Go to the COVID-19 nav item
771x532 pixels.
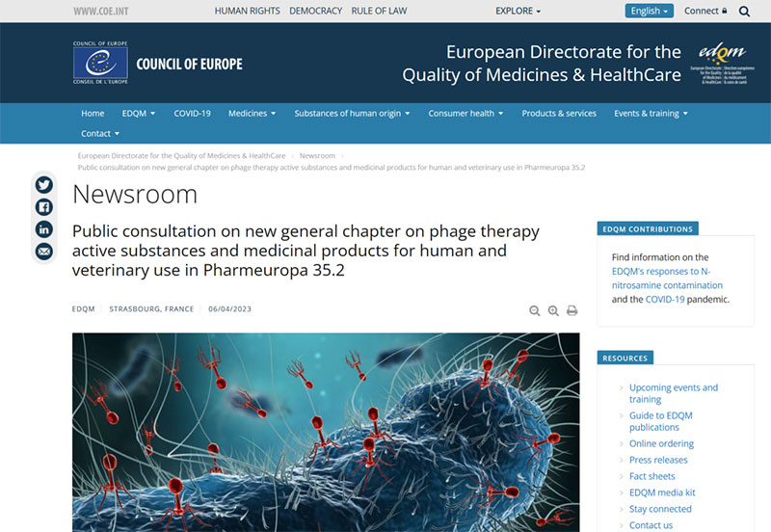click(192, 114)
